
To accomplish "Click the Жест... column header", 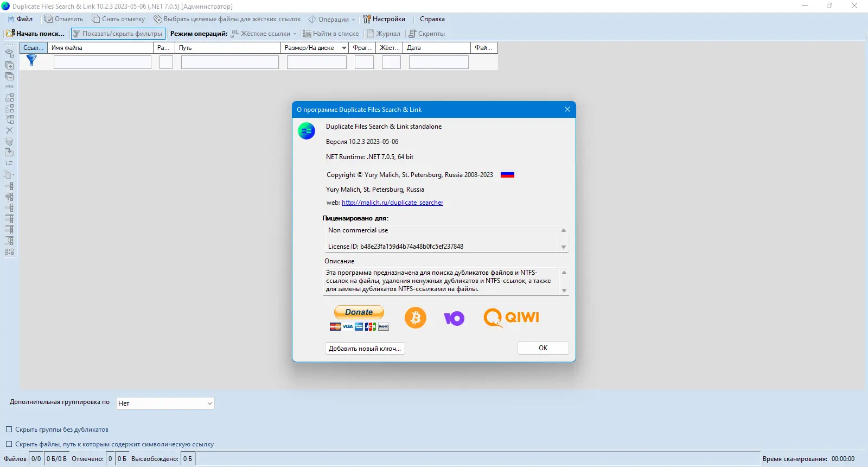I will (x=390, y=48).
